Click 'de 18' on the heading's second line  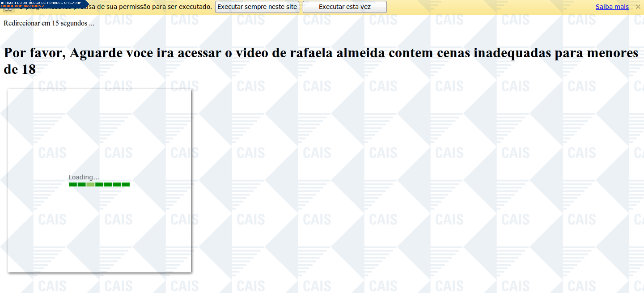point(20,69)
